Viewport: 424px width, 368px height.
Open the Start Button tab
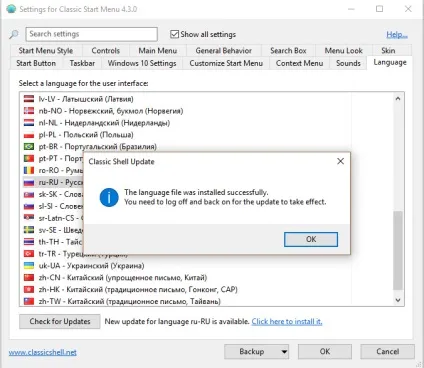click(36, 63)
